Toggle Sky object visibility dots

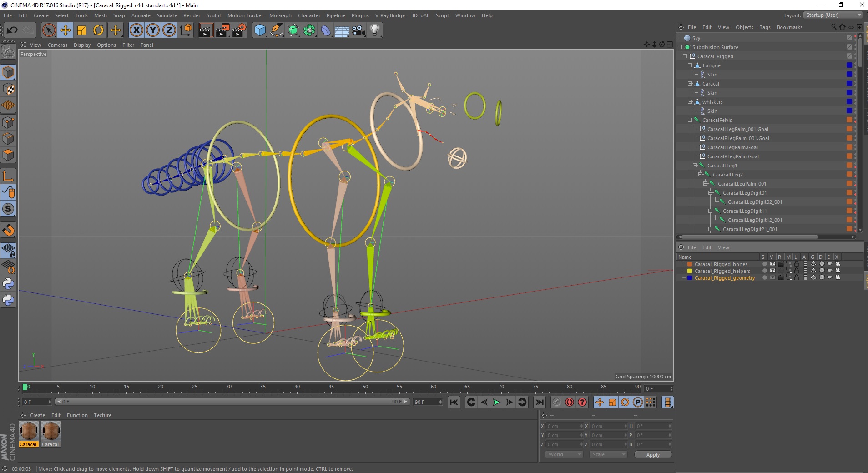click(855, 38)
